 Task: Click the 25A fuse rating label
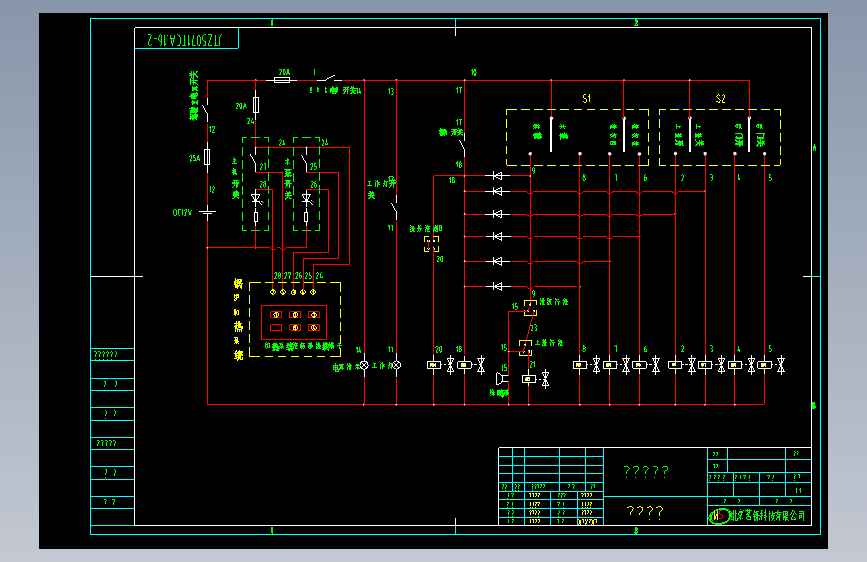194,158
